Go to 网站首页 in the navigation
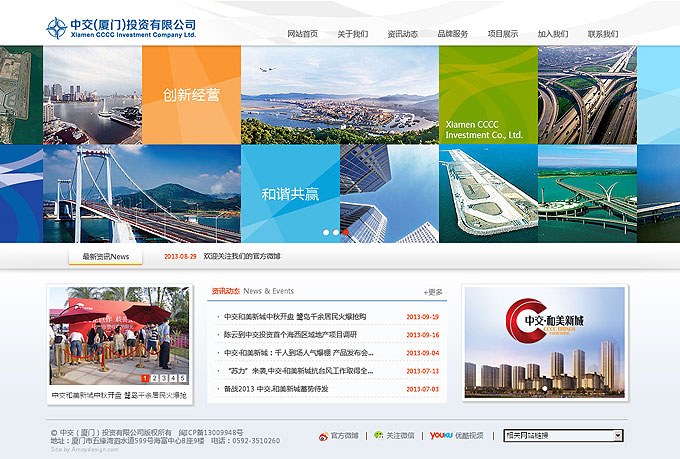The image size is (680, 459). point(302,34)
